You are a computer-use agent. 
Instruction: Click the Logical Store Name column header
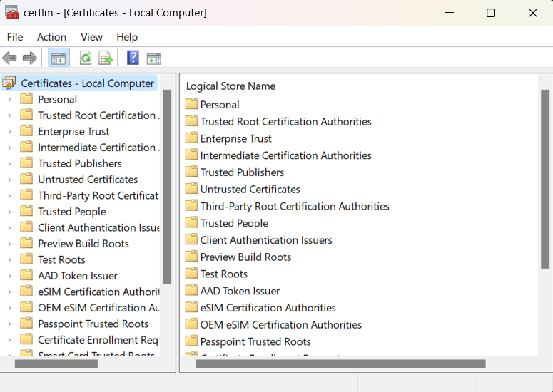click(x=230, y=86)
